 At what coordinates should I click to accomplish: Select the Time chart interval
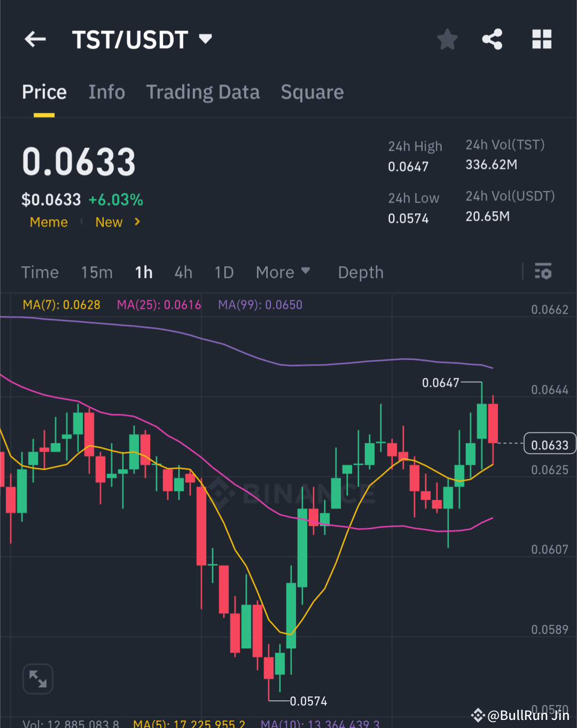point(40,272)
